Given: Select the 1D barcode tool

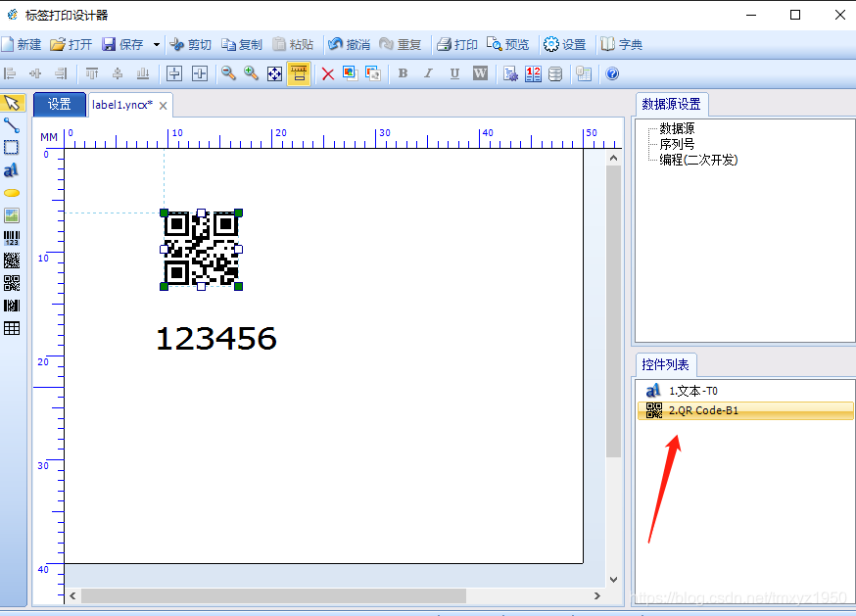Looking at the screenshot, I should [12, 238].
